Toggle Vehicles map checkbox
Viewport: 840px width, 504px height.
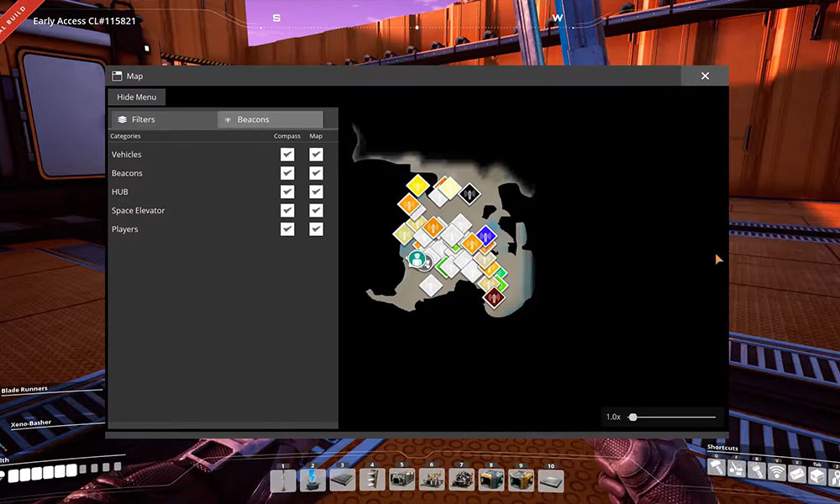pyautogui.click(x=316, y=155)
